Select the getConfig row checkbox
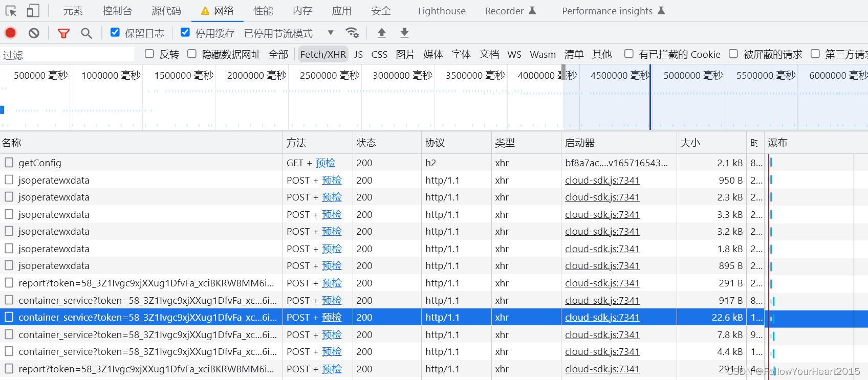Screen dimensions: 868x380 click(x=9, y=162)
